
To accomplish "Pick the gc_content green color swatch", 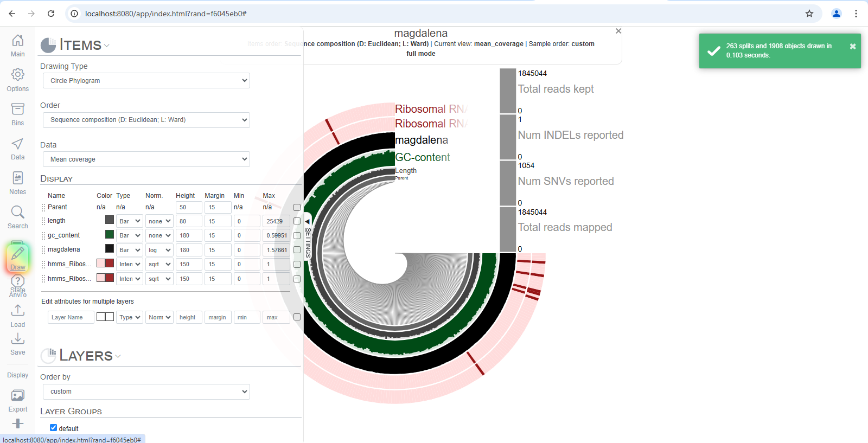I will click(110, 235).
